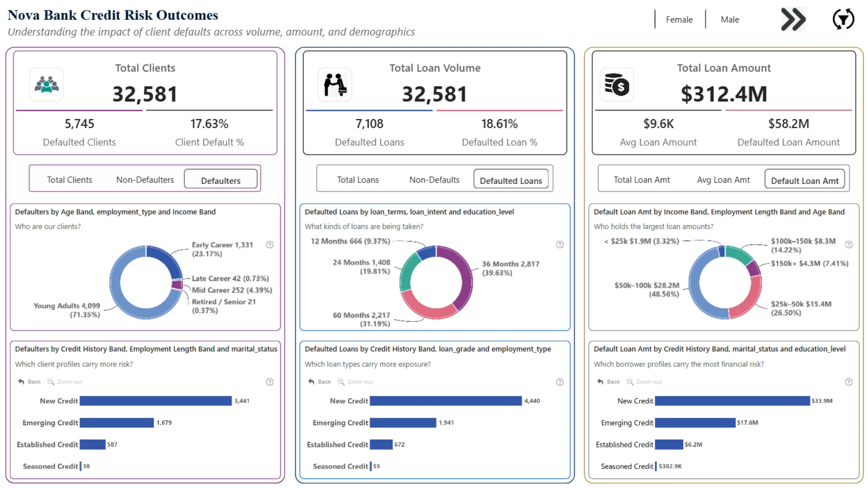Image resolution: width=868 pixels, height=488 pixels.
Task: Open help icon on Defaulted Loans donut chart
Action: (x=560, y=244)
